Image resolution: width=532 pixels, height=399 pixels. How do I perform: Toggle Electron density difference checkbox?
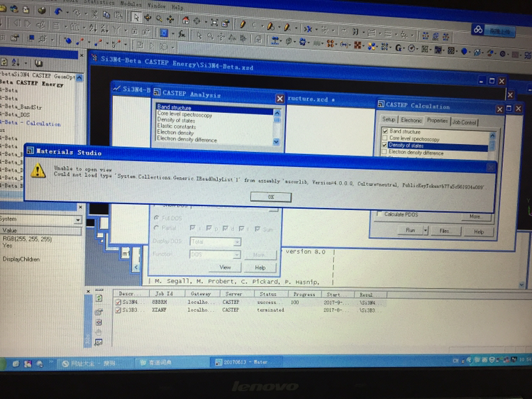coord(384,152)
